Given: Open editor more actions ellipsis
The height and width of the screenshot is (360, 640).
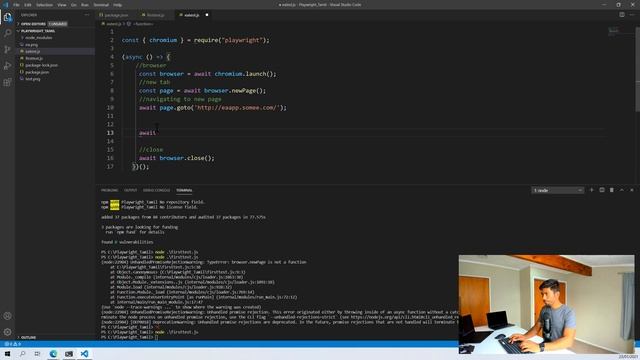Looking at the screenshot, I should [x=632, y=15].
